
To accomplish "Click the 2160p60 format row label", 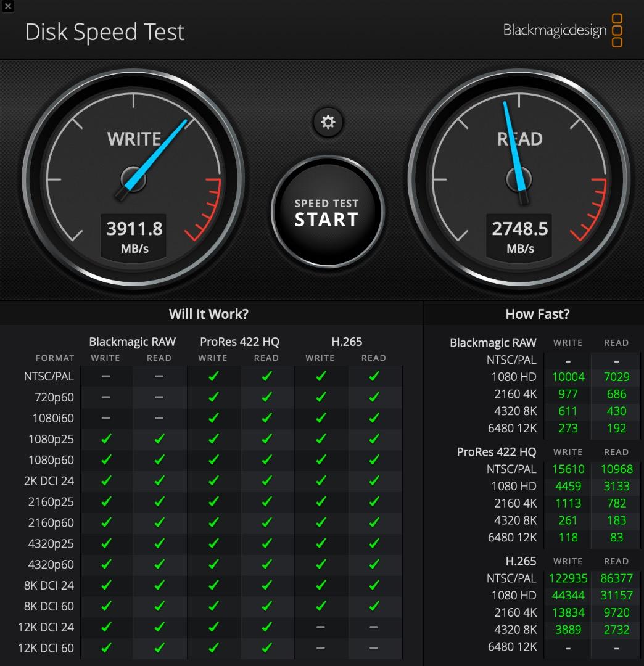I will pyautogui.click(x=51, y=523).
